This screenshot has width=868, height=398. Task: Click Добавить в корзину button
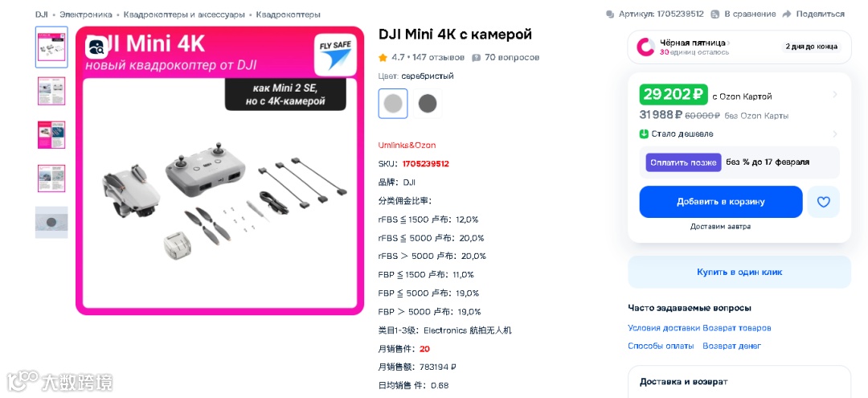(721, 202)
